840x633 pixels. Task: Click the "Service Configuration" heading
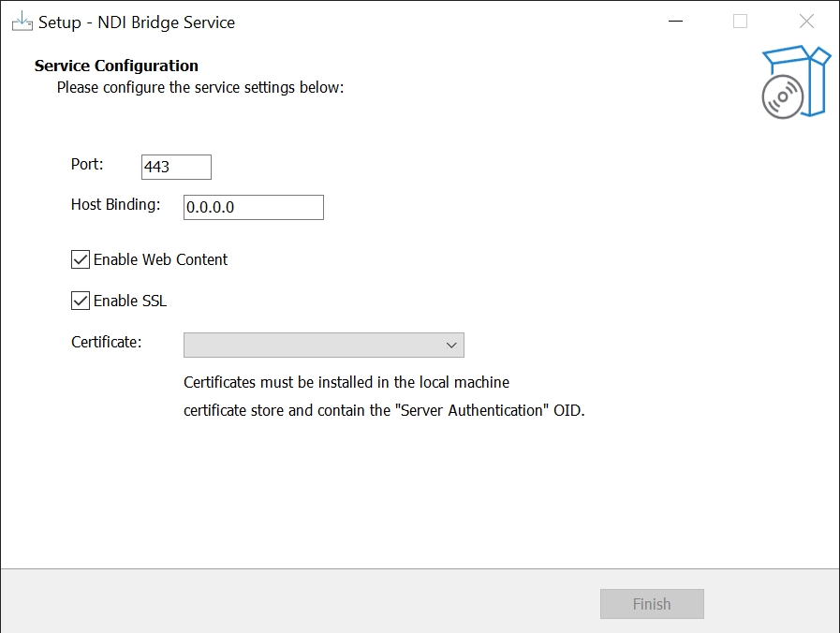116,66
